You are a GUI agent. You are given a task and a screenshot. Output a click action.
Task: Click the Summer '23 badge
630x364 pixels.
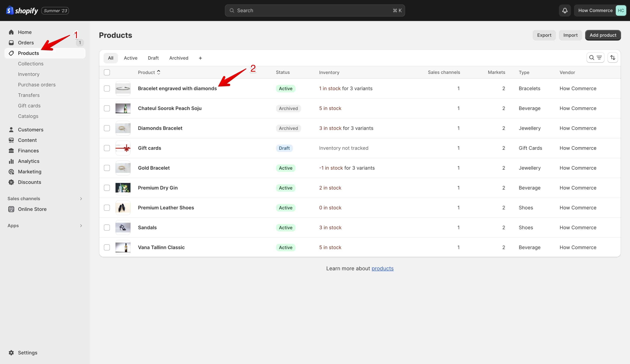coord(55,11)
